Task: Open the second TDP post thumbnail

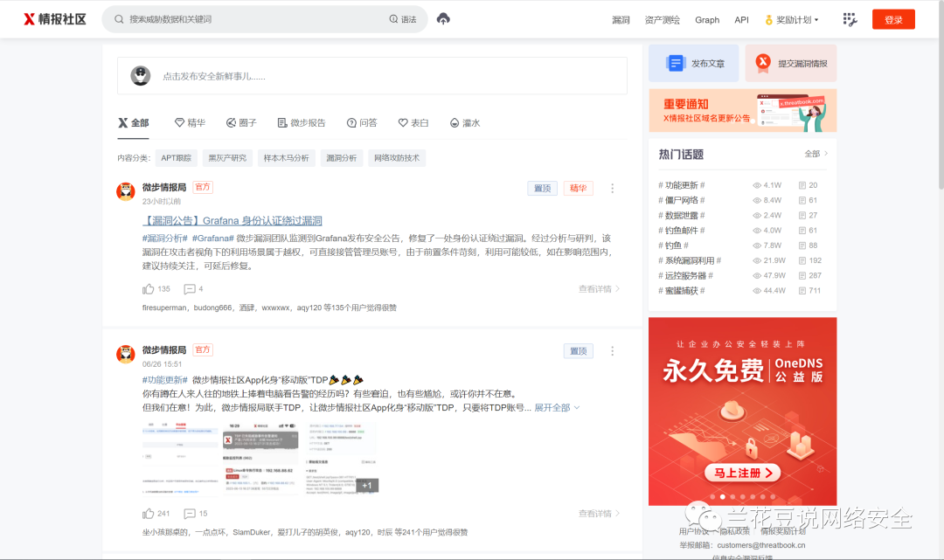Action: (x=260, y=459)
